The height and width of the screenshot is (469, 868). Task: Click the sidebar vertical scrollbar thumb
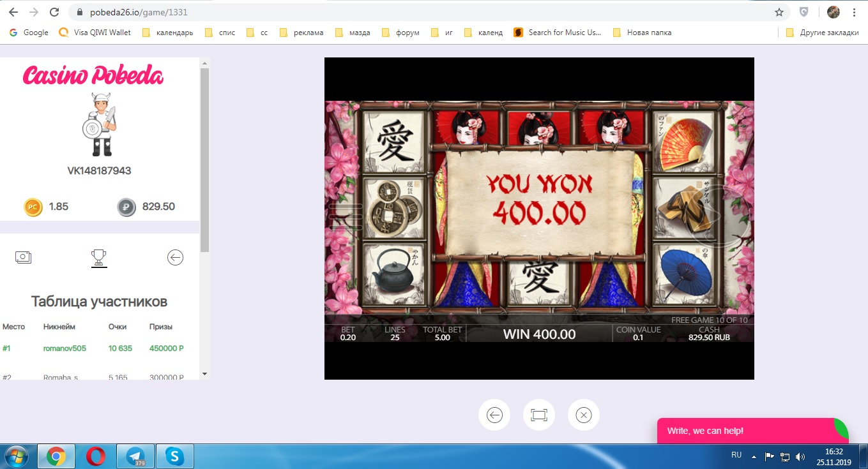tap(204, 160)
